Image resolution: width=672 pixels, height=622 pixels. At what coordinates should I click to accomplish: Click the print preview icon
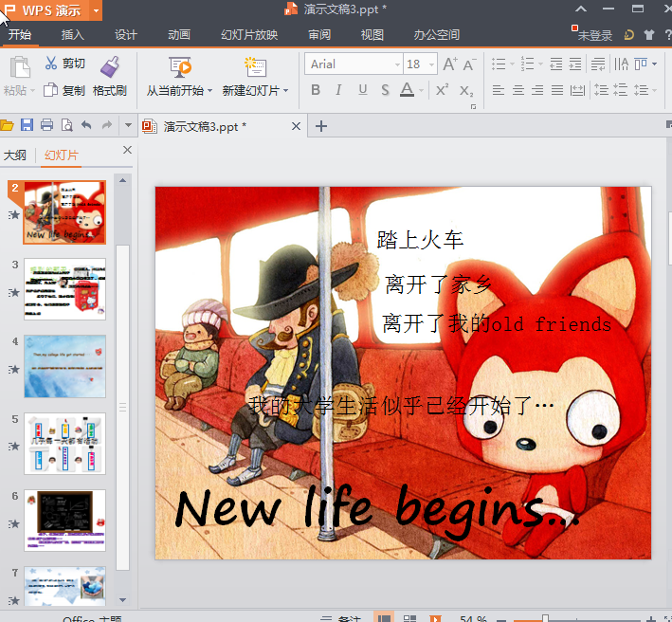67,125
